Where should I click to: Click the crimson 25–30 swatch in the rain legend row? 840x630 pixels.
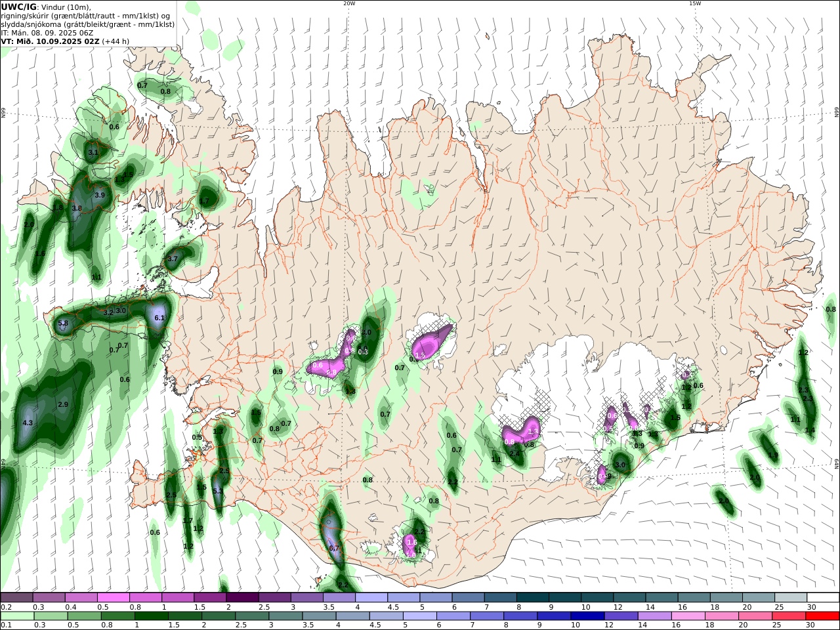[789, 616]
